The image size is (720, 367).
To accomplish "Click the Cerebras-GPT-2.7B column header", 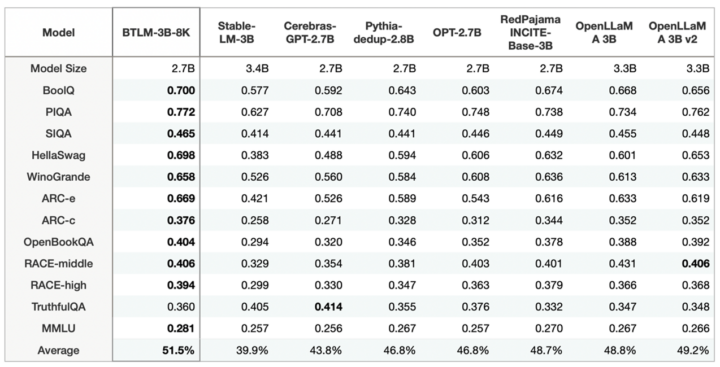I will [x=309, y=32].
